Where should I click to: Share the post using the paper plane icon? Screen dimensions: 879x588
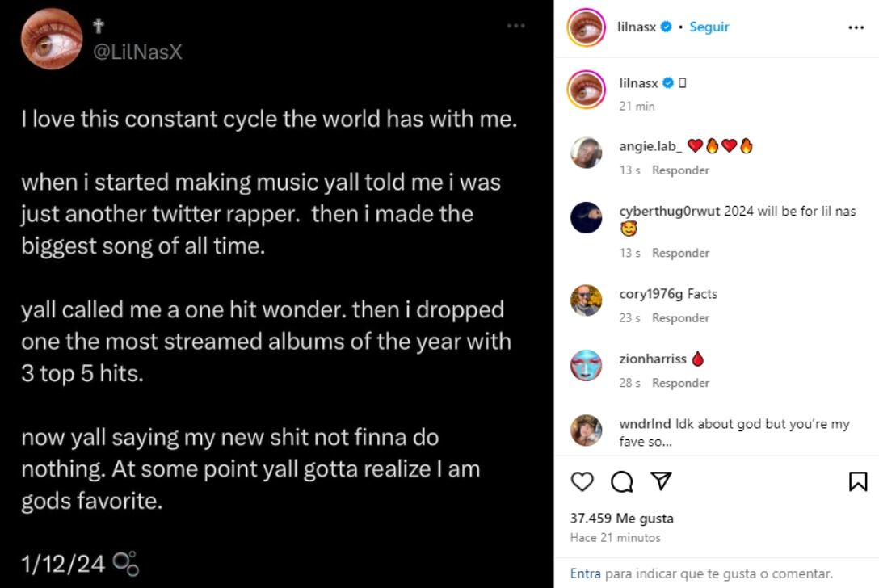click(660, 481)
